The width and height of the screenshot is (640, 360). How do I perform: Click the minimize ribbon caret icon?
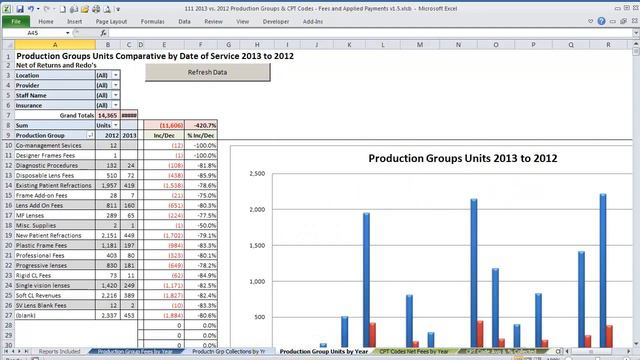(590, 21)
